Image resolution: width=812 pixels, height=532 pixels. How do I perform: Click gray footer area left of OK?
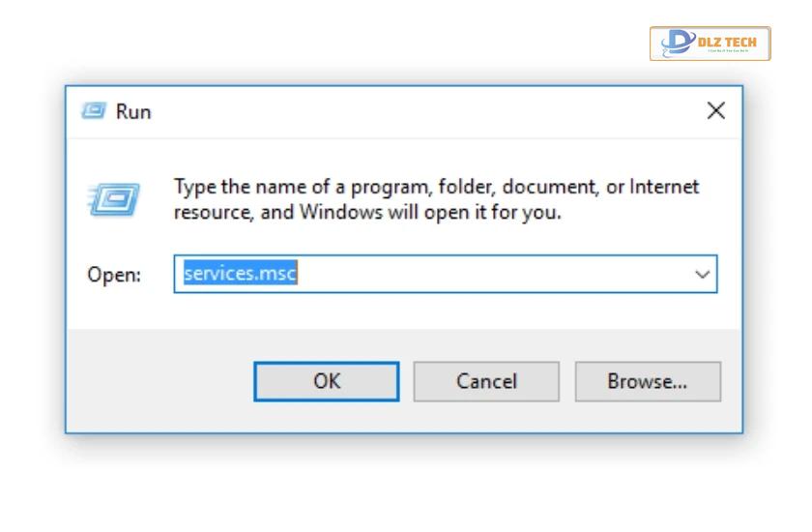click(x=159, y=381)
